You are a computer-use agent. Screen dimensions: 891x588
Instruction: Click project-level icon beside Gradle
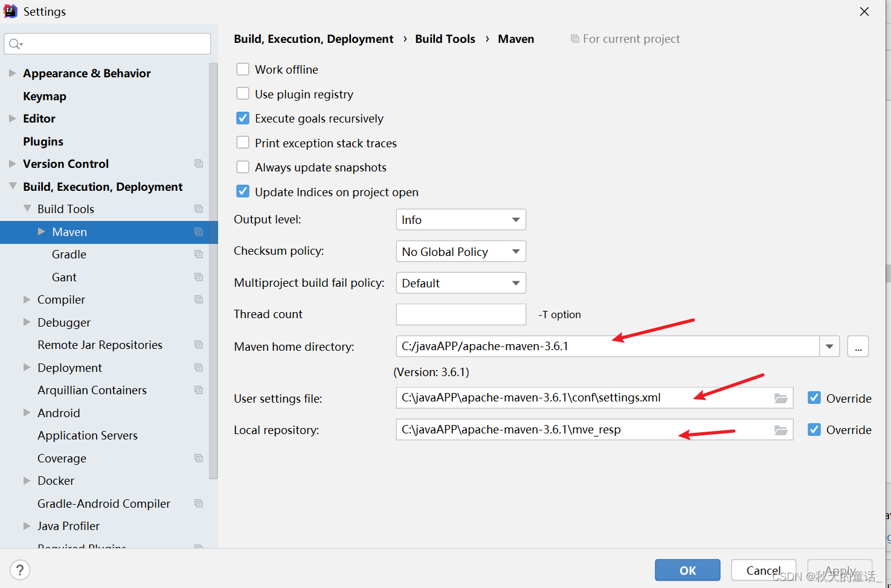(x=198, y=254)
